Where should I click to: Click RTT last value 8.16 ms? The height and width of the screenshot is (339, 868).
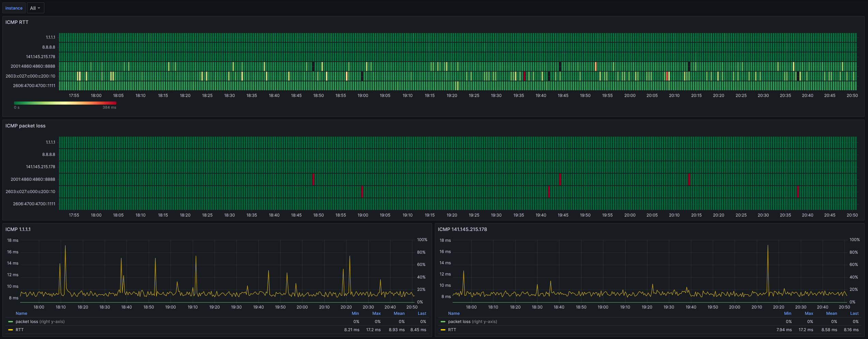pos(851,330)
